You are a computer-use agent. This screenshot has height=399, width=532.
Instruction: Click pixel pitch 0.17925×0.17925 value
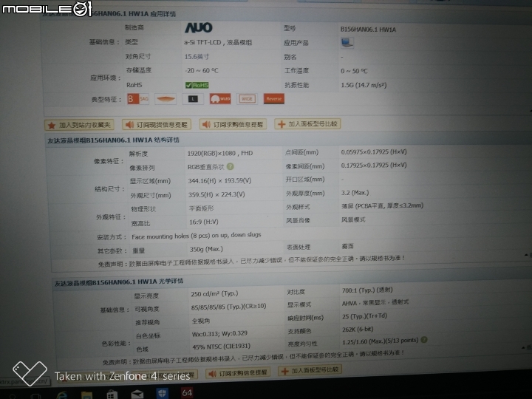(x=374, y=165)
